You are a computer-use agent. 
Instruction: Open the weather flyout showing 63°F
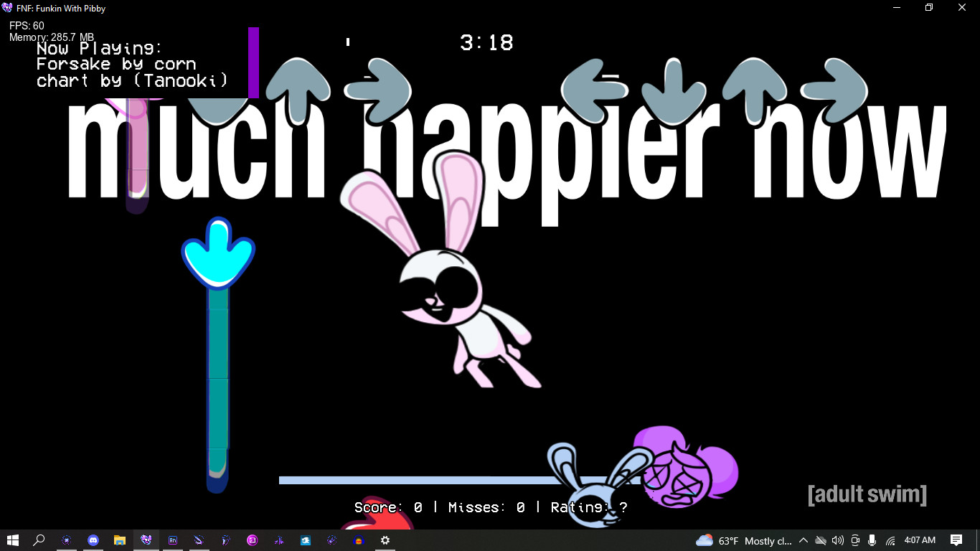(730, 541)
